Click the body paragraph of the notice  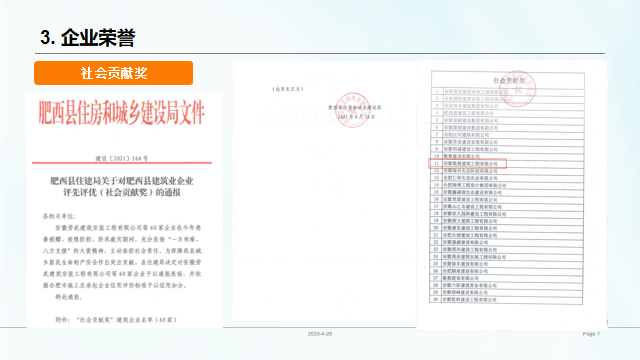(x=122, y=256)
